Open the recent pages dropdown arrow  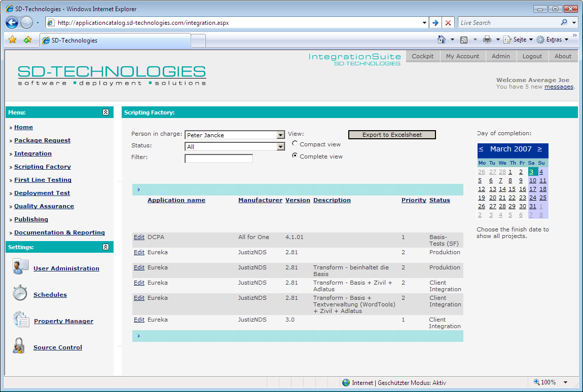[38, 23]
